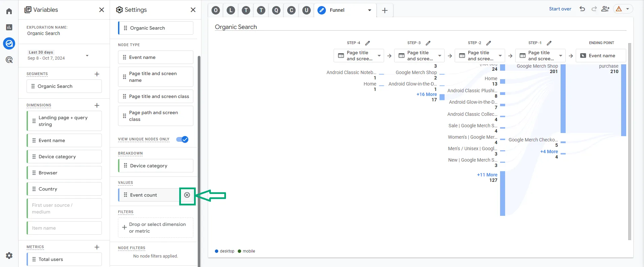The height and width of the screenshot is (267, 644).
Task: Edit exploration name Organic Search field
Action: (x=44, y=33)
